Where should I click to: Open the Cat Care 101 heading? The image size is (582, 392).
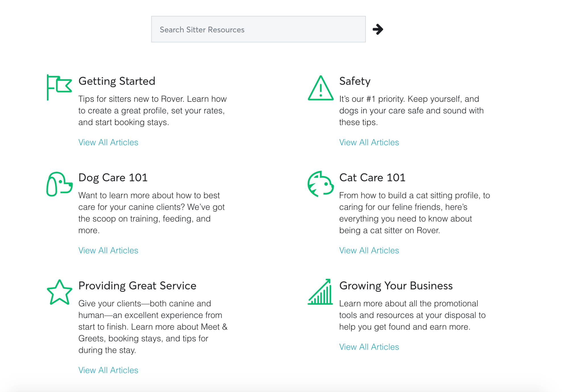[x=372, y=178]
